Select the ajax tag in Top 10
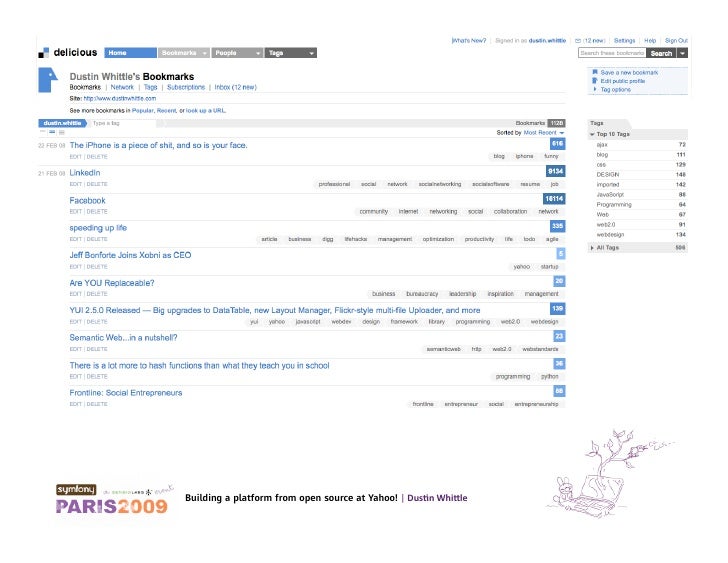Image resolution: width=728 pixels, height=563 pixels. coord(602,145)
